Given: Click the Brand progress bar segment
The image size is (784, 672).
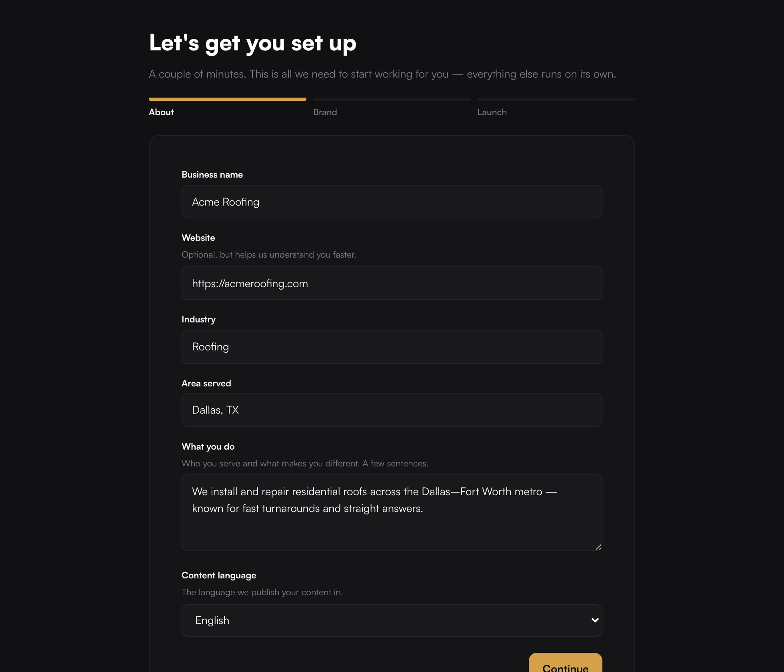Looking at the screenshot, I should pos(392,99).
